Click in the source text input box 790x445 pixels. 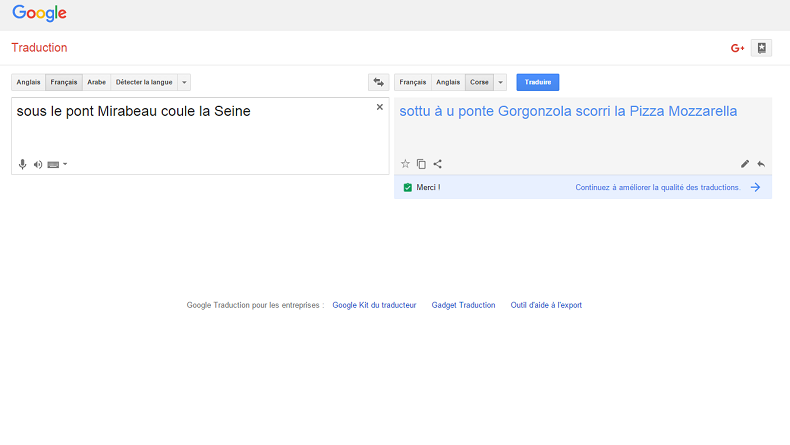(x=200, y=136)
